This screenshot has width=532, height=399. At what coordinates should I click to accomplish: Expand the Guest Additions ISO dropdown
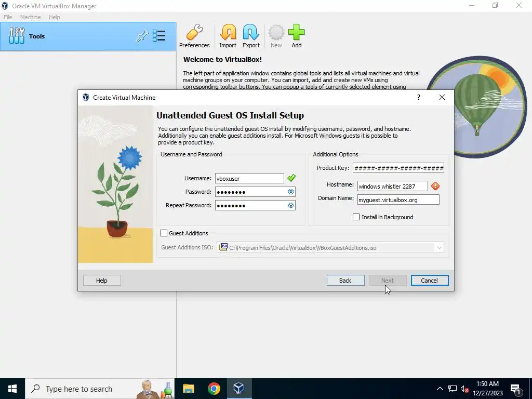[439, 248]
